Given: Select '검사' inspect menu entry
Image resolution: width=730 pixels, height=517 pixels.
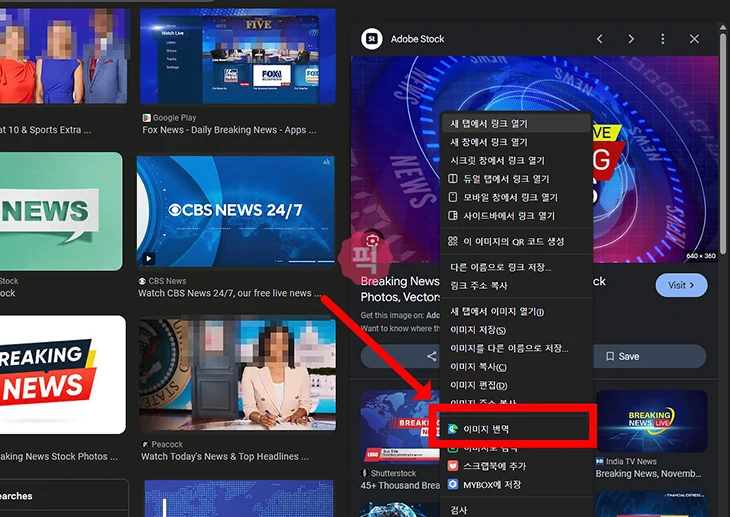Looking at the screenshot, I should pos(516,510).
